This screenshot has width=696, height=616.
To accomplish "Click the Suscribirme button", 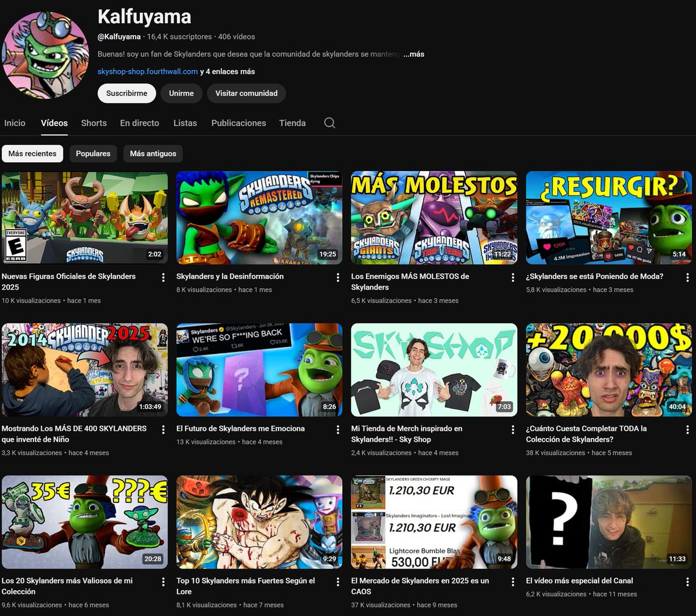I will (x=126, y=93).
